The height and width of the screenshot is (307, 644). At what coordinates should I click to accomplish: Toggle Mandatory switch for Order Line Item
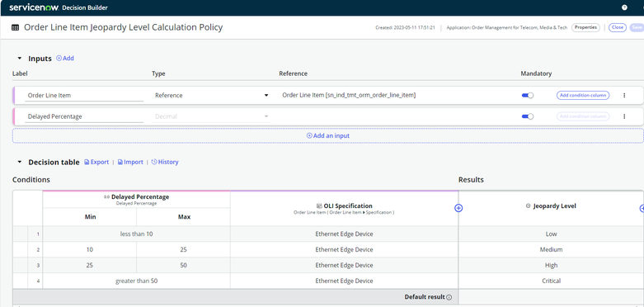(528, 96)
